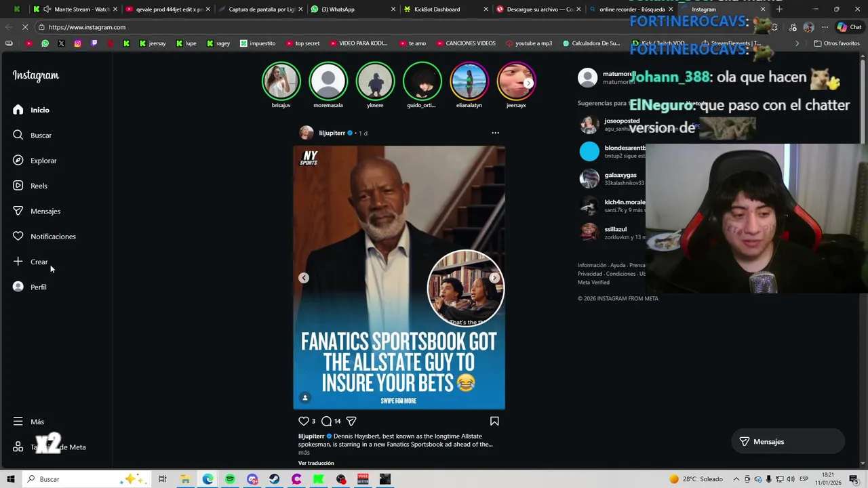Open comments on the liljupiterr post
The width and height of the screenshot is (868, 488).
click(x=326, y=421)
